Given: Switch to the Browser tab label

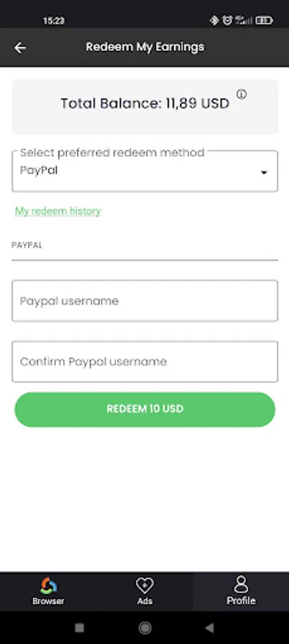Looking at the screenshot, I should pos(49,601).
